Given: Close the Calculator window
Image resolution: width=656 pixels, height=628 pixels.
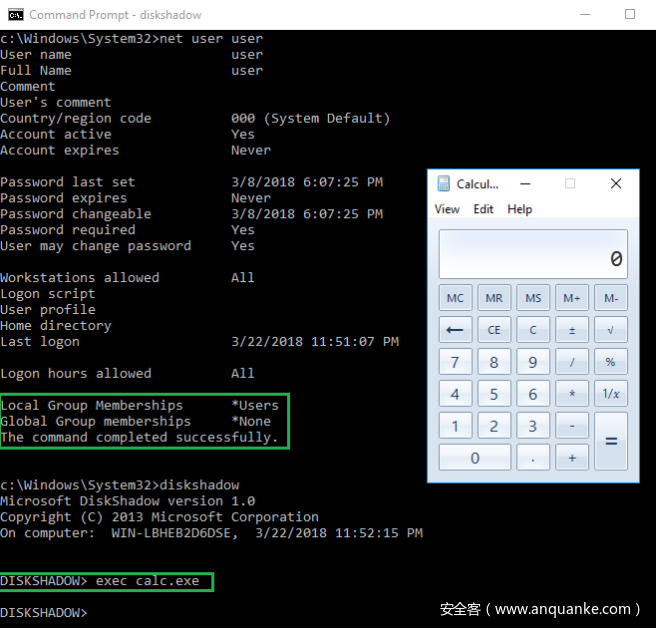Looking at the screenshot, I should tap(616, 184).
